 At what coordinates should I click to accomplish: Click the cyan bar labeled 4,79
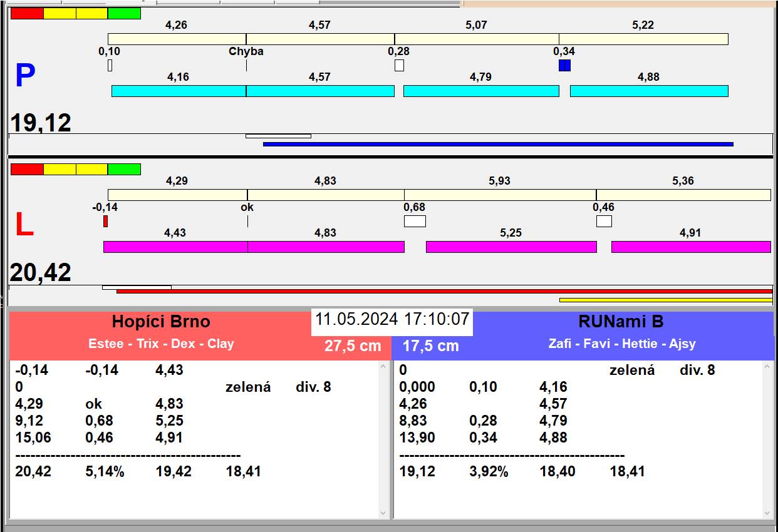(x=481, y=91)
